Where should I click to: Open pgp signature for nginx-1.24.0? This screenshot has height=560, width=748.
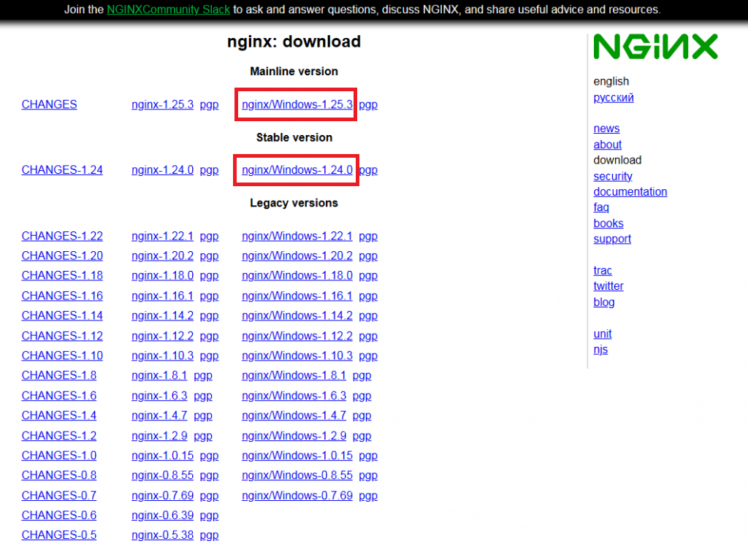click(209, 170)
